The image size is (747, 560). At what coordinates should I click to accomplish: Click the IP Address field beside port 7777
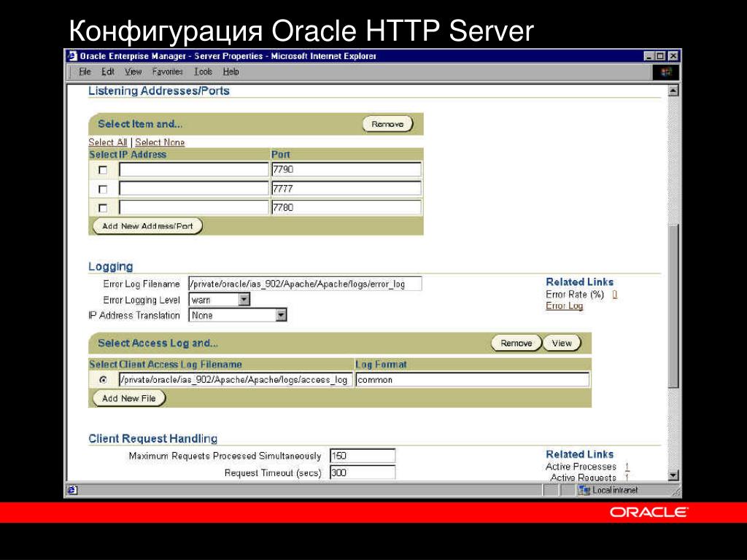click(194, 189)
